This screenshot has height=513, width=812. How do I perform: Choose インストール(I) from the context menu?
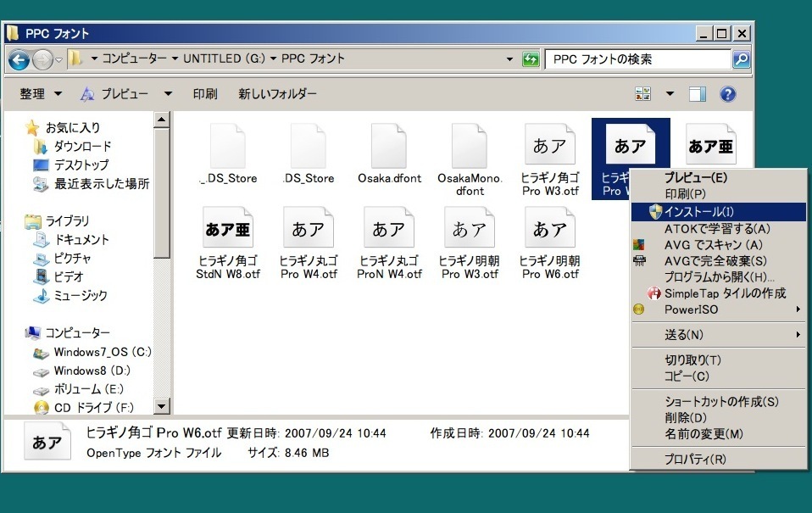pyautogui.click(x=699, y=211)
